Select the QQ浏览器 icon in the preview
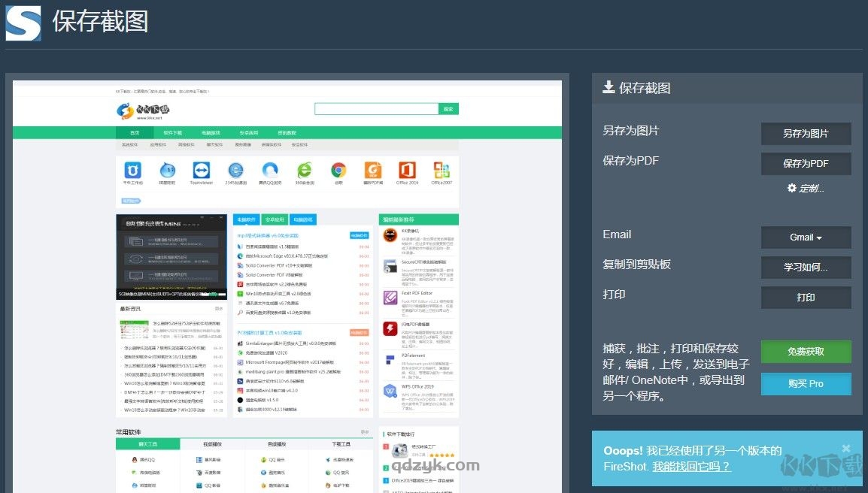This screenshot has width=868, height=493. (269, 171)
